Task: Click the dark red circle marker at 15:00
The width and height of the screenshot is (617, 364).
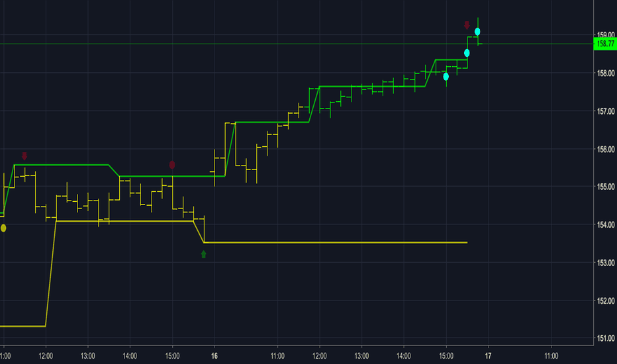Action: click(x=172, y=165)
